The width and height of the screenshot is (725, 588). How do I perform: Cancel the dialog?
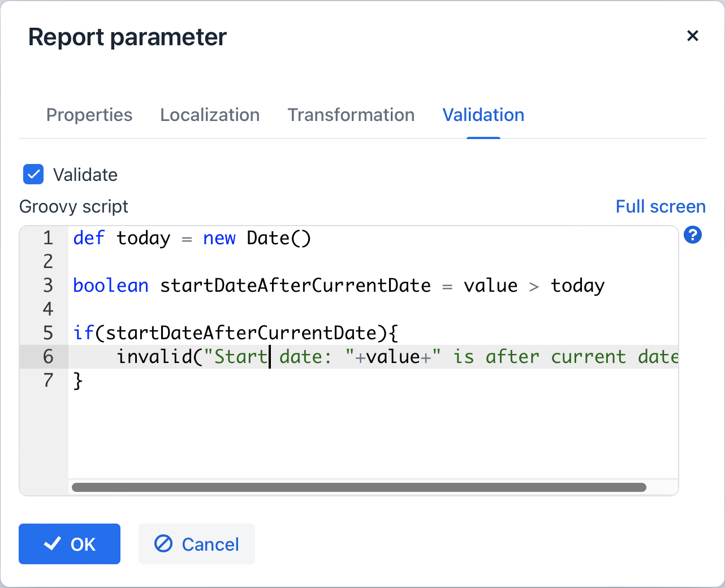(x=197, y=544)
